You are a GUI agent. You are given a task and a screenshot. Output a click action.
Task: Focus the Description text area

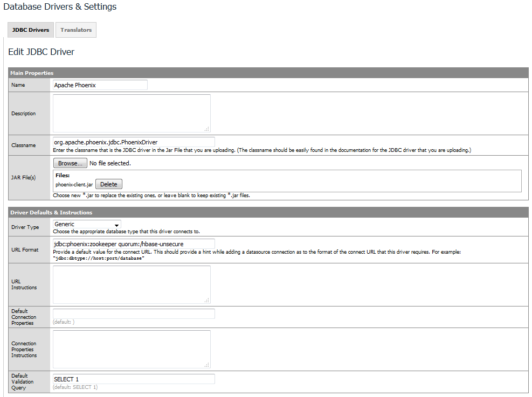point(131,113)
